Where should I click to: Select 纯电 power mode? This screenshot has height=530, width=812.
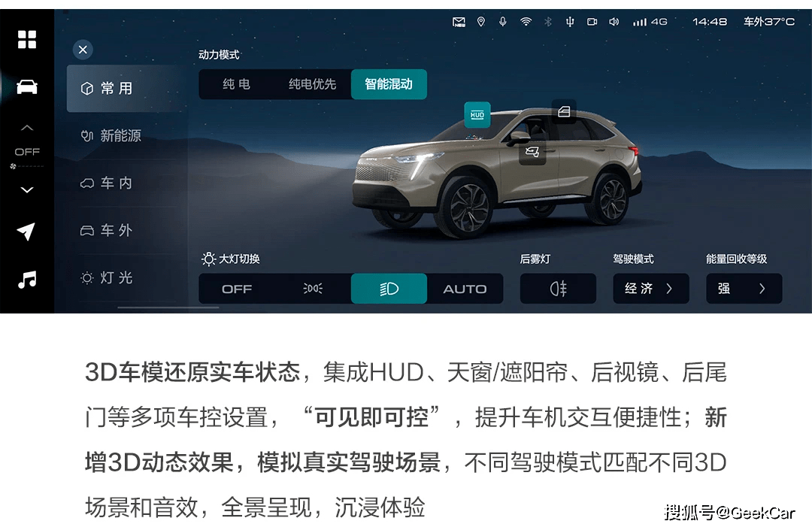(x=237, y=84)
